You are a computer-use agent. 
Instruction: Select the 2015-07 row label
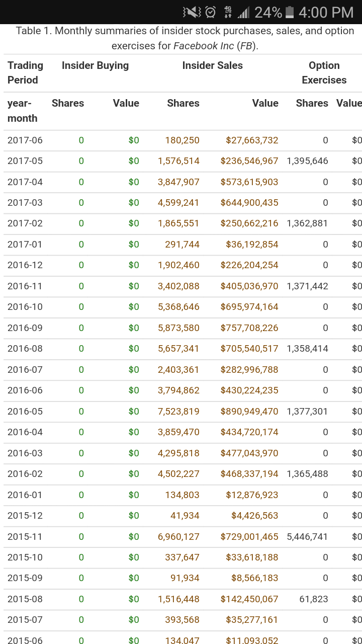[25, 620]
